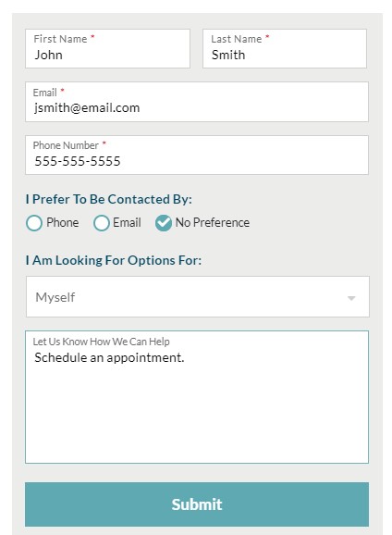The image size is (392, 535).
Task: Click the jsmith@email.com email input field
Action: pos(197,102)
